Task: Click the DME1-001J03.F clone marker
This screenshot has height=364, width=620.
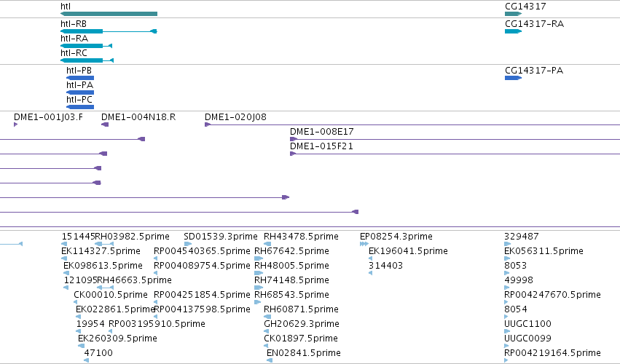Action: (x=16, y=124)
